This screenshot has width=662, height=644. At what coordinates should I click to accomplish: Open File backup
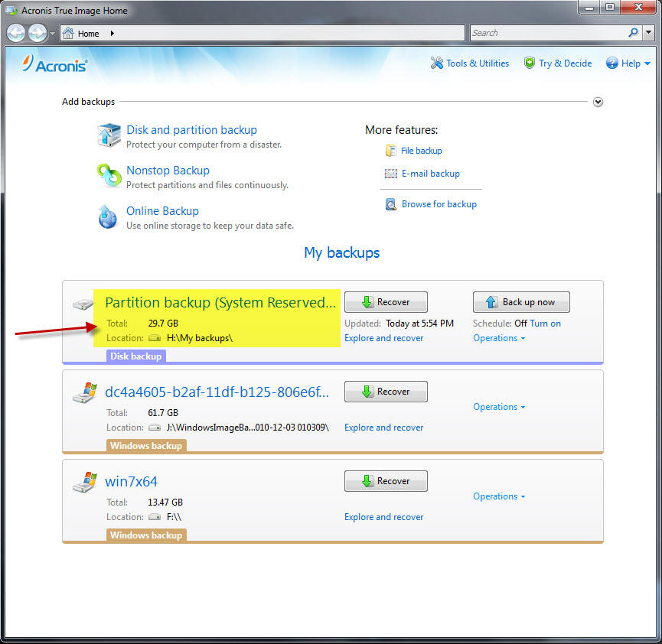pos(422,151)
